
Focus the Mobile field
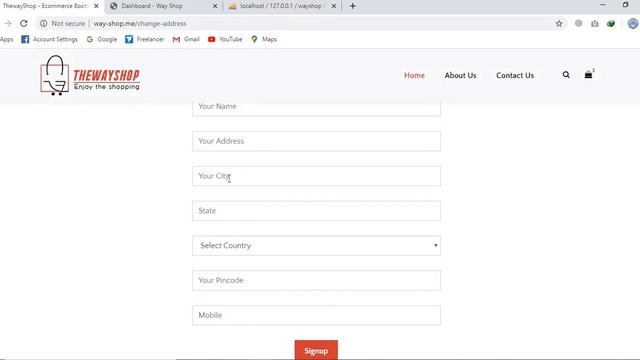[x=316, y=315]
